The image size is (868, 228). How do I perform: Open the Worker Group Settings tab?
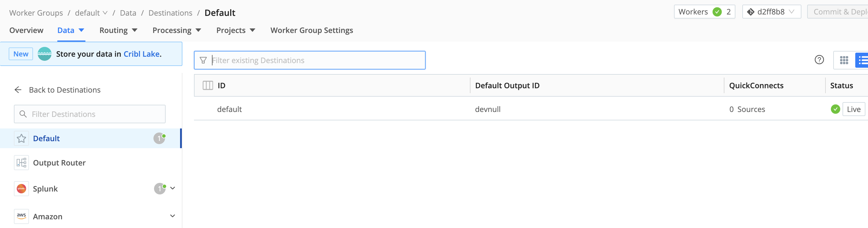pyautogui.click(x=311, y=30)
